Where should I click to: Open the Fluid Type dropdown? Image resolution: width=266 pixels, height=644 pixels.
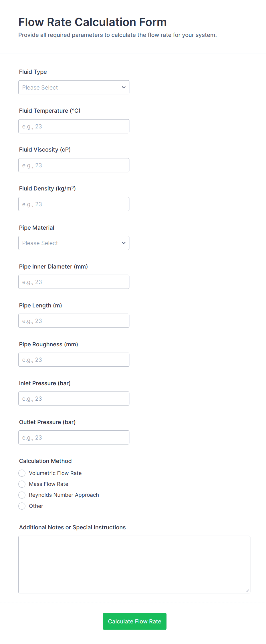74,88
